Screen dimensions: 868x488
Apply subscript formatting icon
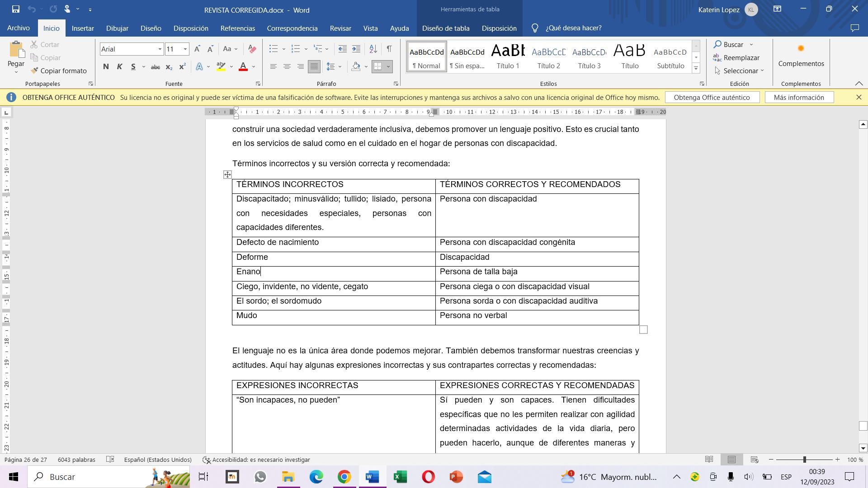pos(169,67)
